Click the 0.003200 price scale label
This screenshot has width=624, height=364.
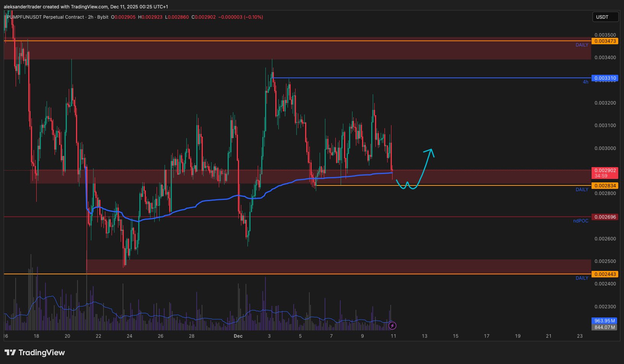coord(605,103)
